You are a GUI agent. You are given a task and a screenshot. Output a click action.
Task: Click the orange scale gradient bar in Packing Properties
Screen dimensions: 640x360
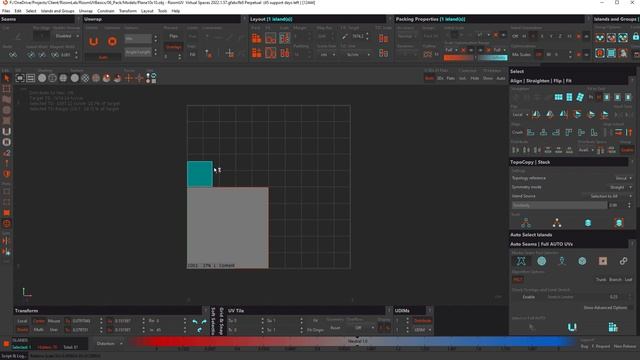click(x=458, y=58)
